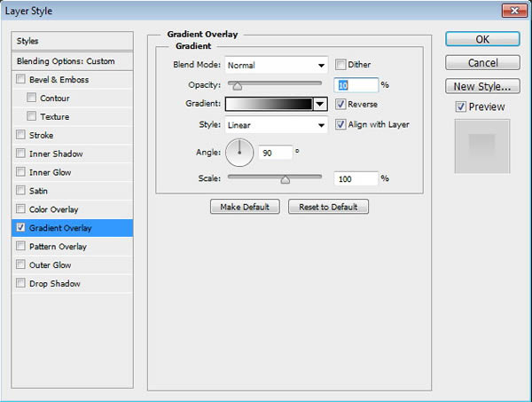The height and width of the screenshot is (402, 532).
Task: Click the layer style preview thumbnail
Action: click(x=481, y=146)
